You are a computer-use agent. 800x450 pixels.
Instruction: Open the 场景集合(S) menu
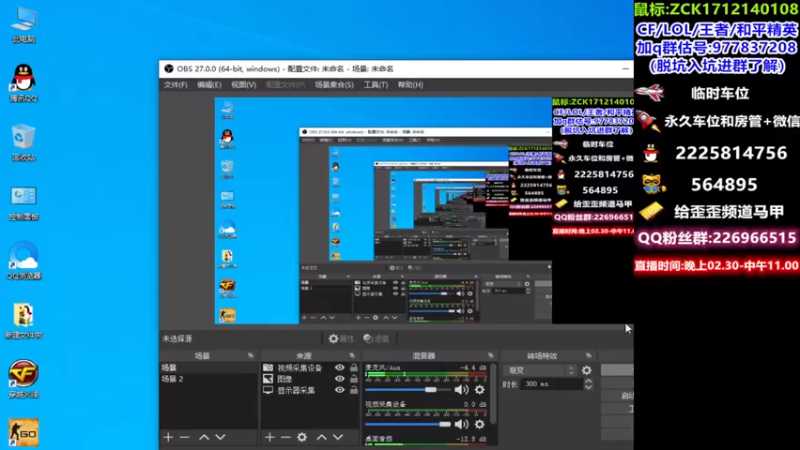click(334, 85)
